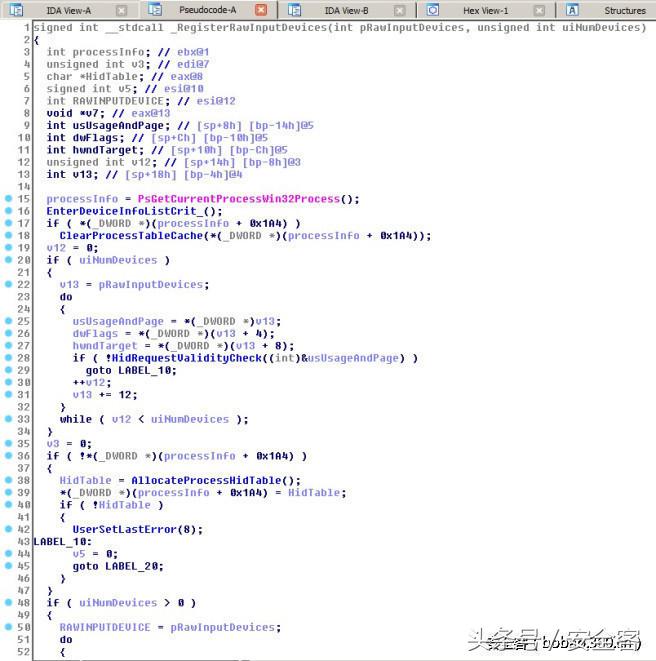The width and height of the screenshot is (656, 661).
Task: Click the Hex View-1 tab icon
Action: (x=433, y=10)
